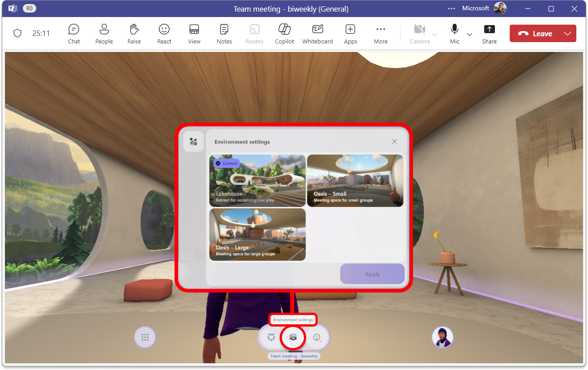The width and height of the screenshot is (588, 370).
Task: Start sharing with the Share icon
Action: 489,33
